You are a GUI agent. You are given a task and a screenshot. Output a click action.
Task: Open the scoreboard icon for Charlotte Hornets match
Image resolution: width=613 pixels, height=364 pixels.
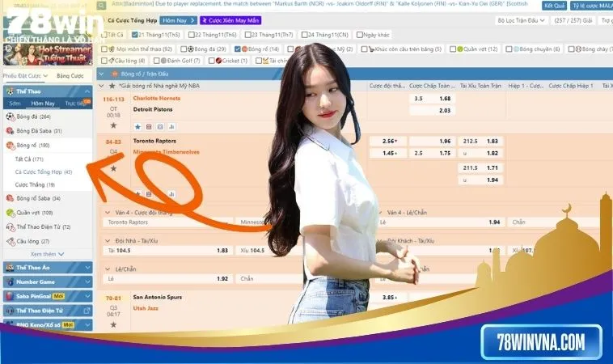coord(160,127)
